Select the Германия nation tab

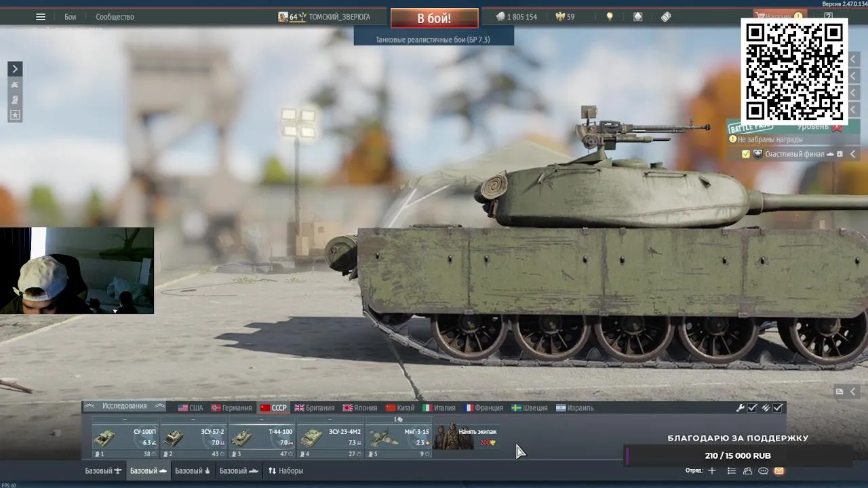click(x=231, y=408)
